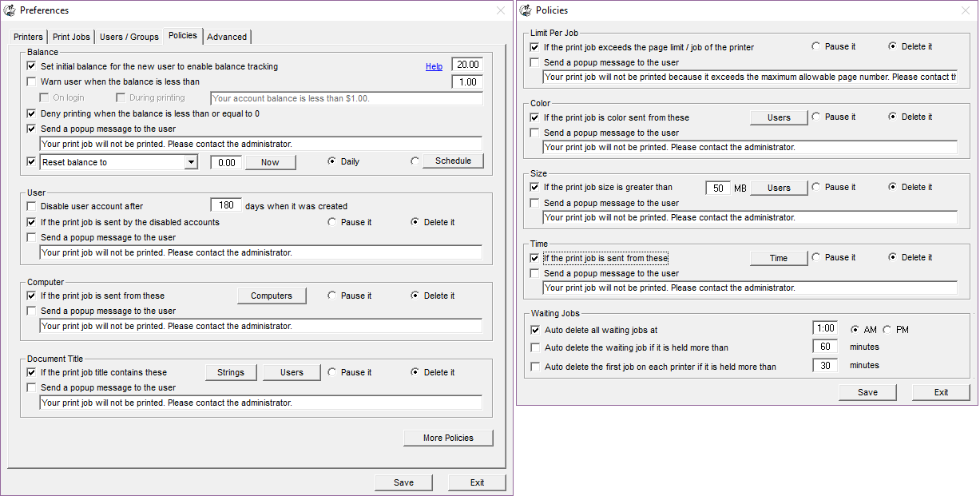Click the Now button to reset balance
Viewport: 980px width, 496px height.
[270, 161]
